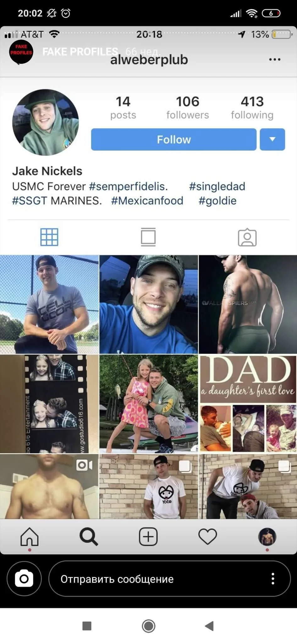
Task: Tap the search magnifier icon
Action: coord(89,536)
